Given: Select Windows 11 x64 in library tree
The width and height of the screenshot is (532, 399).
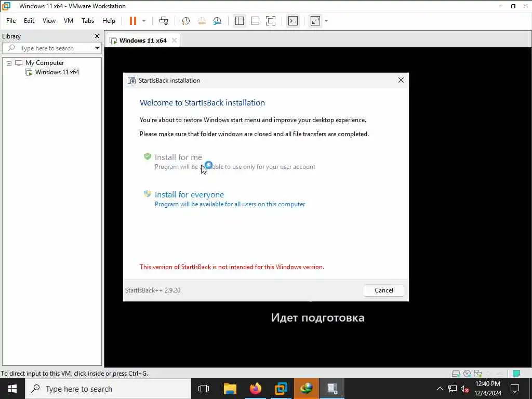Looking at the screenshot, I should tap(57, 72).
